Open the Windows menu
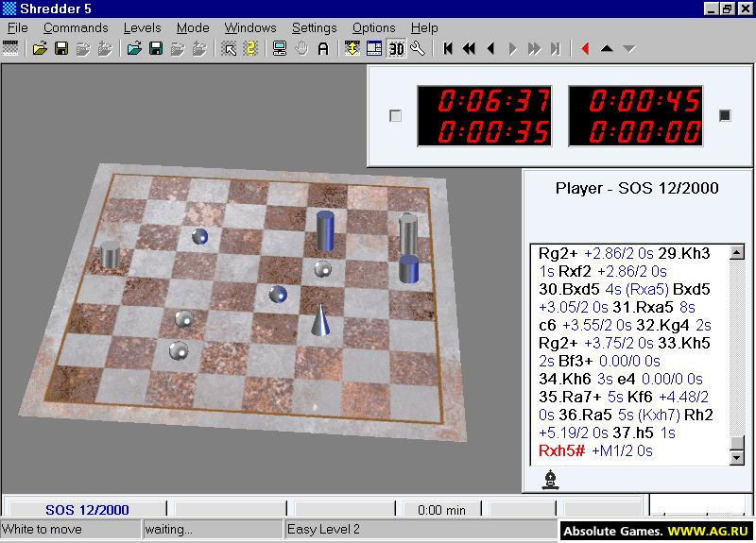Image resolution: width=756 pixels, height=543 pixels. point(250,28)
